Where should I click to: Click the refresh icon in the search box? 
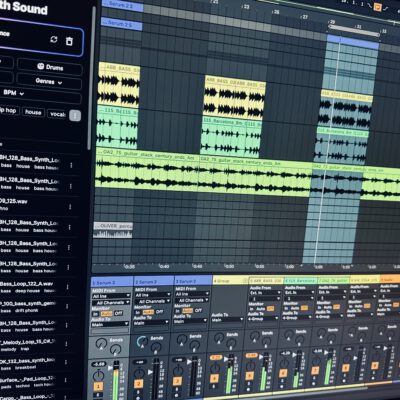pos(54,39)
